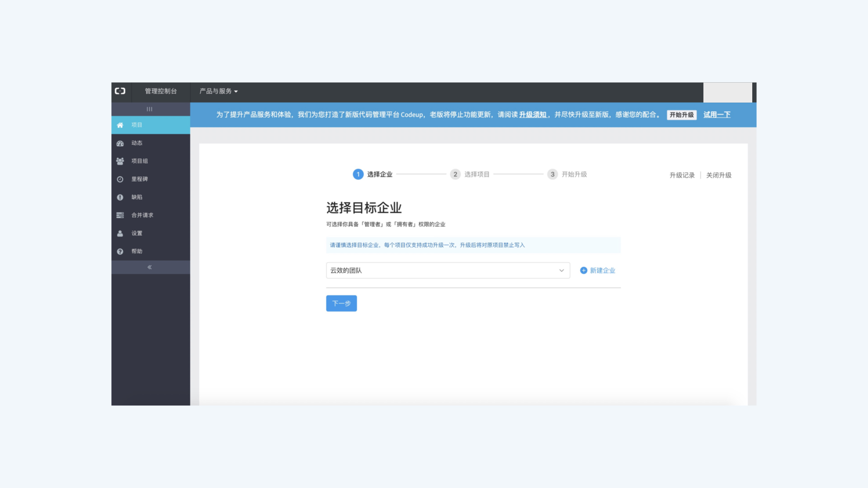Click the 产品与服务 menu dropdown arrow
Image resolution: width=868 pixels, height=488 pixels.
click(237, 91)
